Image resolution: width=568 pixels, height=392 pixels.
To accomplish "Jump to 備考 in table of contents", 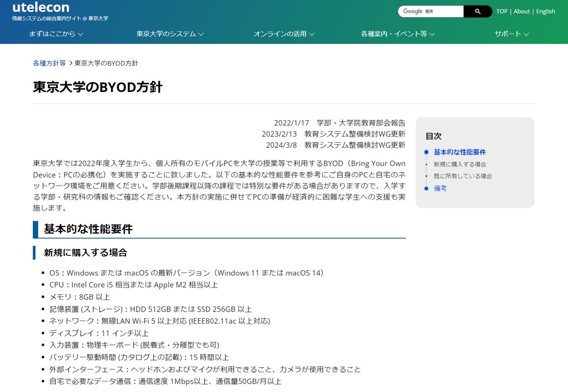I will tap(440, 188).
